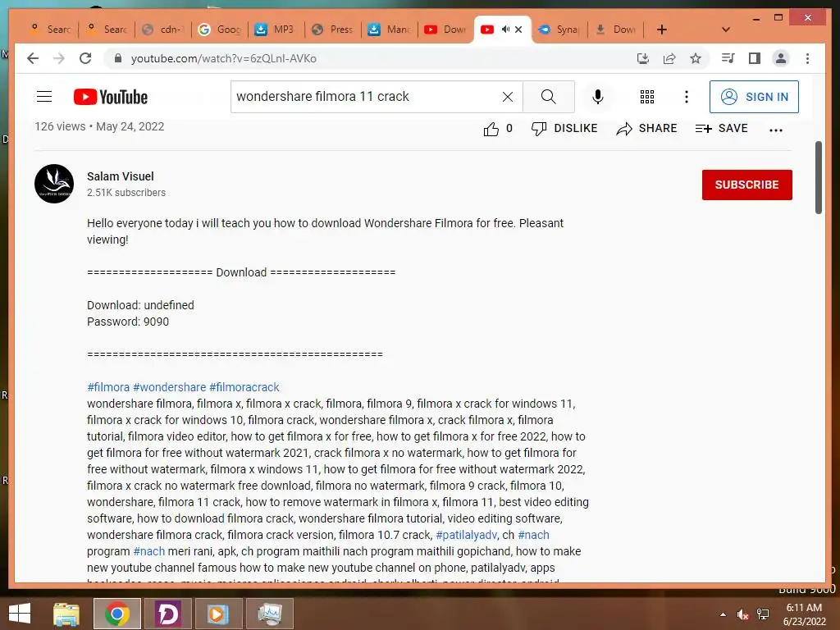Click the Salam Visuel channel name
840x630 pixels.
pyautogui.click(x=120, y=176)
